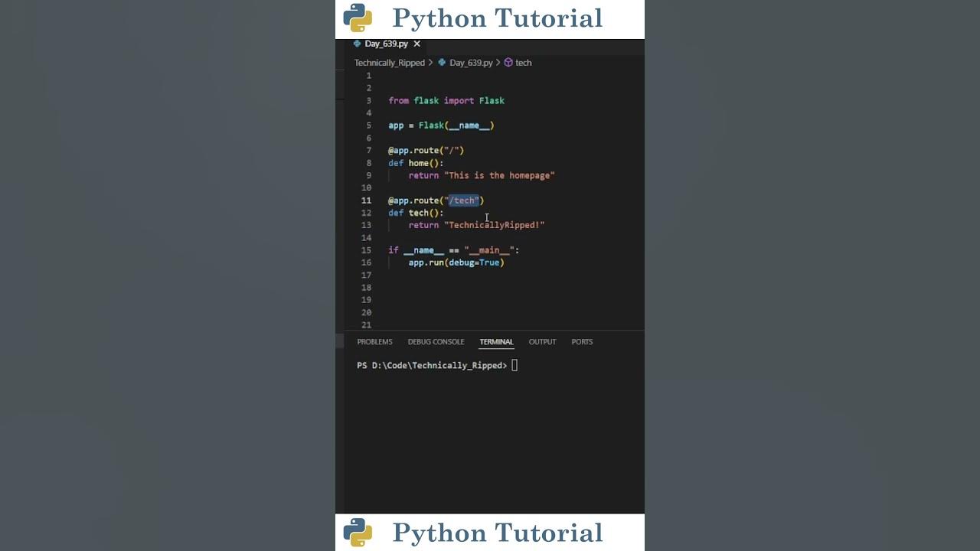Select the tech symbol in breadcrumb
980x551 pixels.
[x=524, y=63]
